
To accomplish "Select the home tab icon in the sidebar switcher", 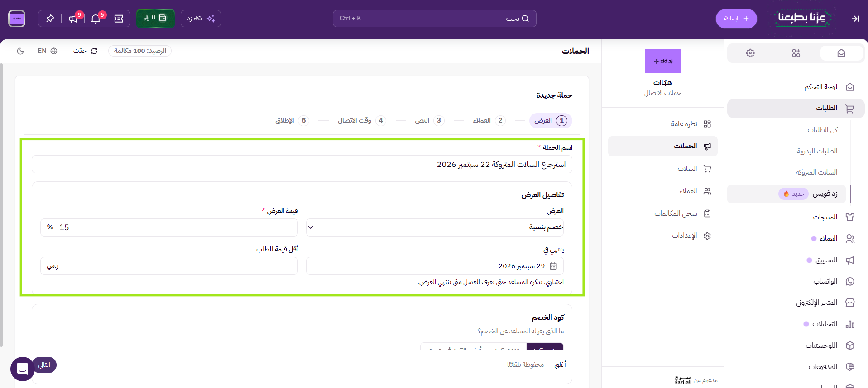I will (841, 53).
